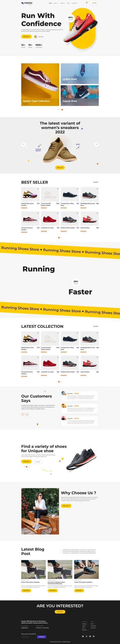Go to next slide in women's sneakers carousel

[96, 144]
